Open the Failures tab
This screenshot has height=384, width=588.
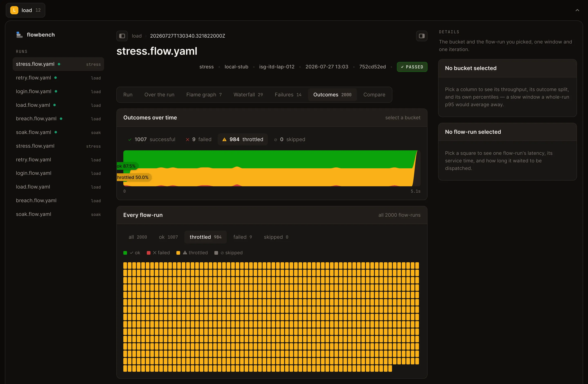coord(288,95)
